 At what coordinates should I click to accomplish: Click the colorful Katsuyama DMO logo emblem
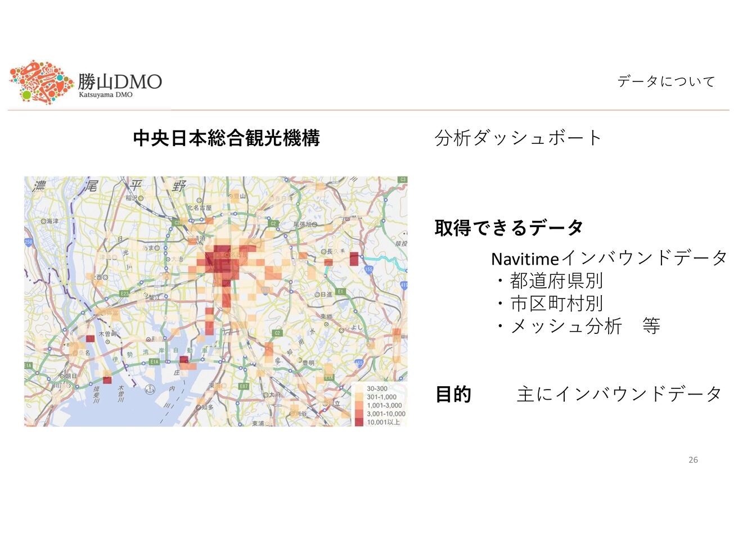(x=42, y=82)
